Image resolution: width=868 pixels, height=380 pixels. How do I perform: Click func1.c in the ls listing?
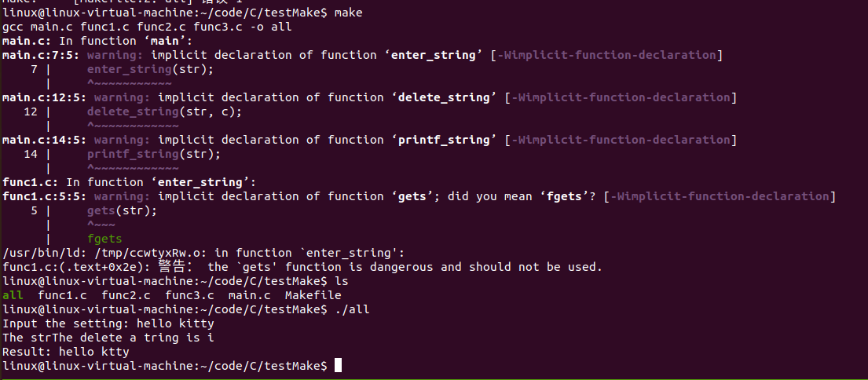(60, 295)
